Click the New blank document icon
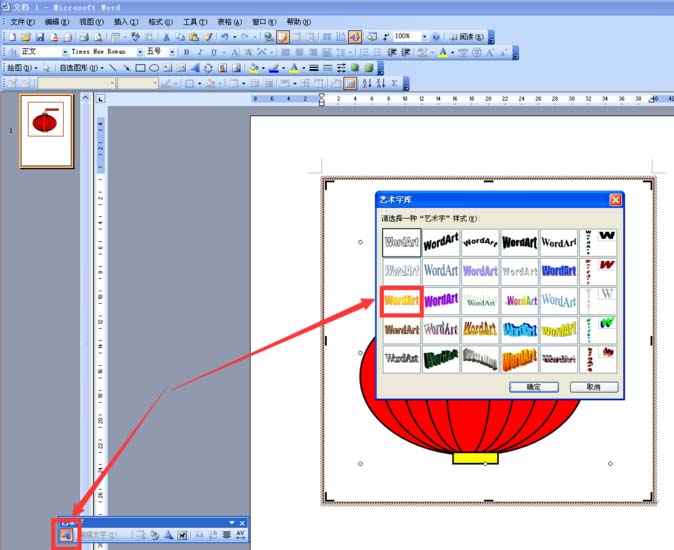This screenshot has height=550, width=674. coord(12,37)
